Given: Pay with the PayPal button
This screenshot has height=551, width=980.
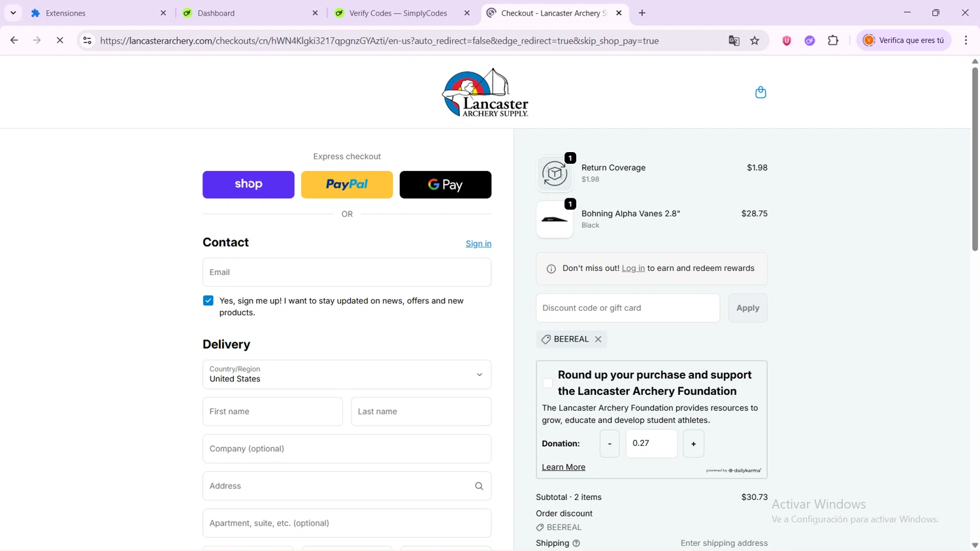Looking at the screenshot, I should point(347,185).
